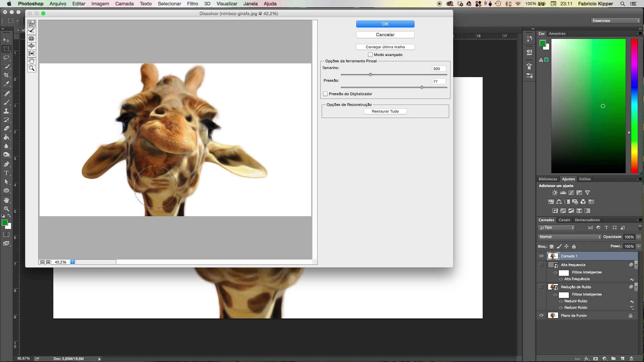644x362 pixels.
Task: Click Carregar última malha button
Action: [385, 47]
